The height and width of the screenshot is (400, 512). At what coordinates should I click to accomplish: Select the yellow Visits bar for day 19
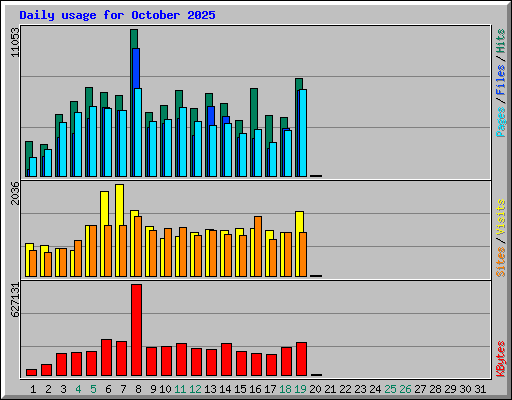pos(299,221)
